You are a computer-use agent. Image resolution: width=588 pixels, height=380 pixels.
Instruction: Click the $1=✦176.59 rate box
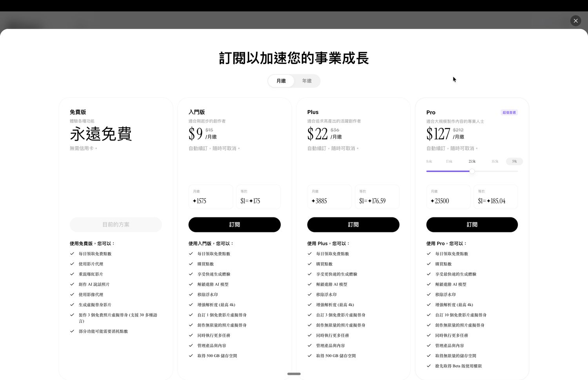377,197
